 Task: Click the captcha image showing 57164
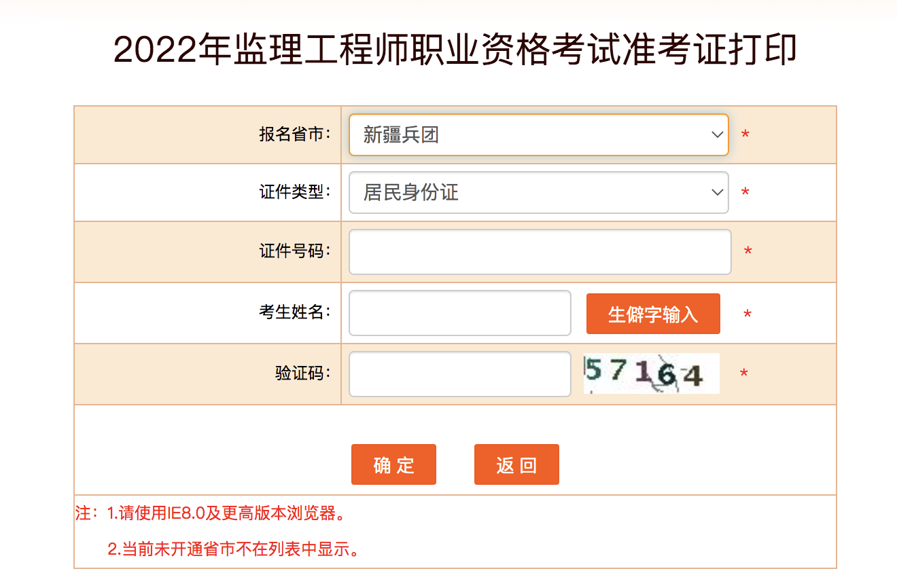pyautogui.click(x=650, y=373)
